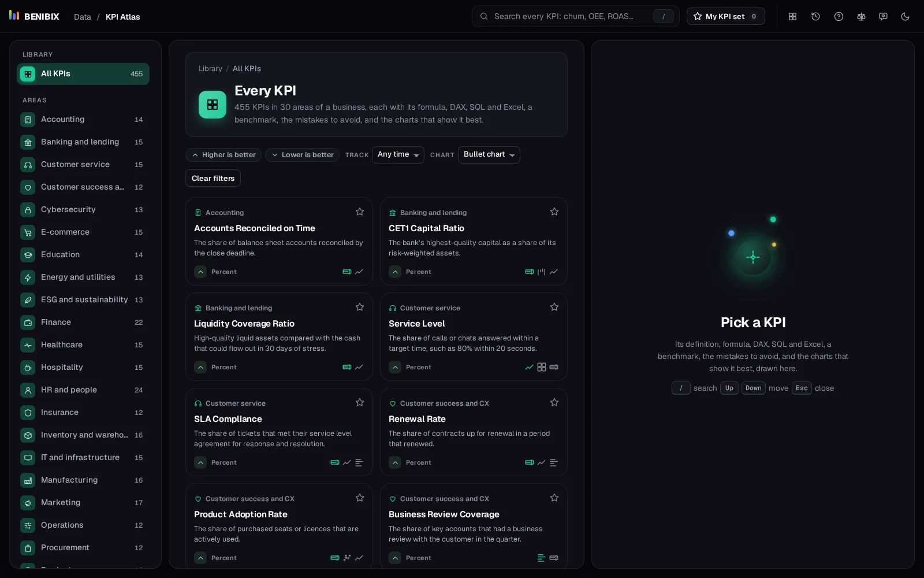Open the compare scales icon
This screenshot has width=924, height=578.
(x=861, y=17)
